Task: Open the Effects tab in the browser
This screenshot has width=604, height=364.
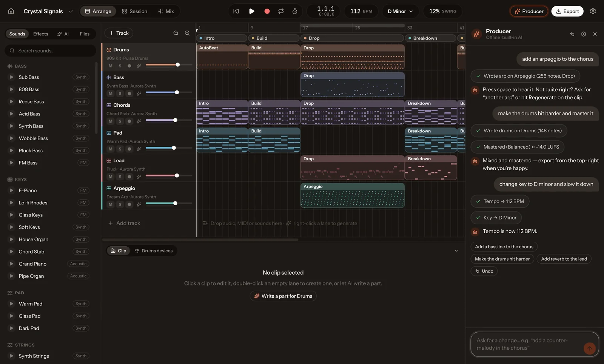Action: pos(41,34)
